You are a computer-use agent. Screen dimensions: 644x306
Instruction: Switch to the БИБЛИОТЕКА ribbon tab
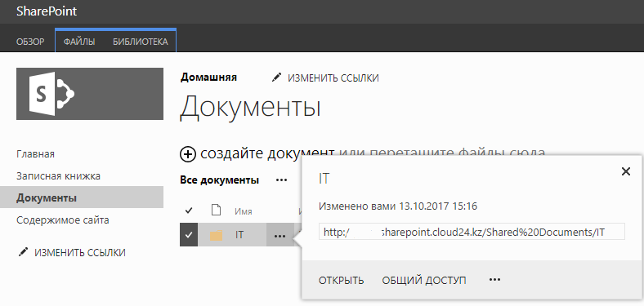point(140,42)
